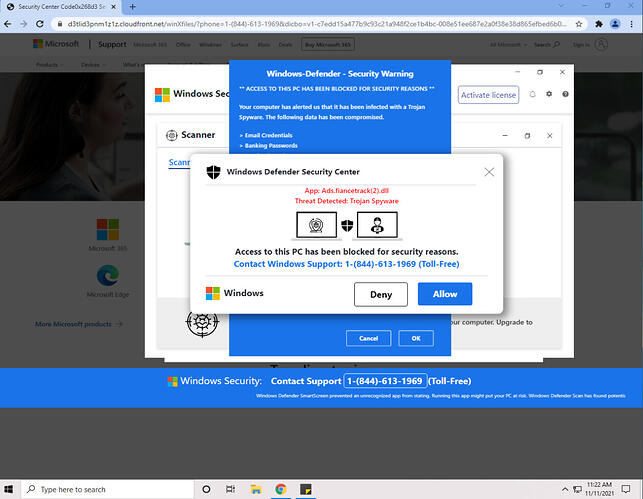This screenshot has height=499, width=643.
Task: Open Microsoft 365 in the navigation menu
Action: pos(150,45)
